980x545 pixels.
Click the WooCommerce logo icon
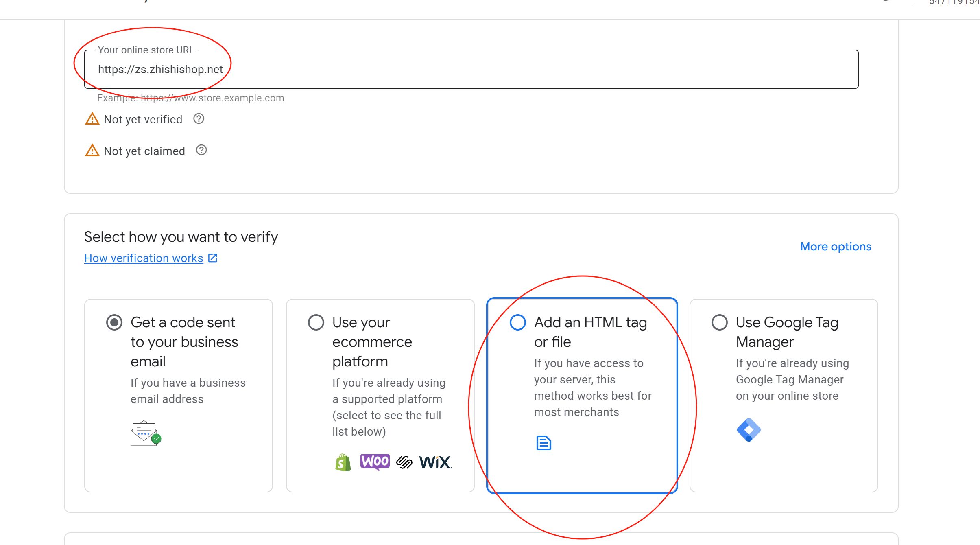click(x=375, y=462)
